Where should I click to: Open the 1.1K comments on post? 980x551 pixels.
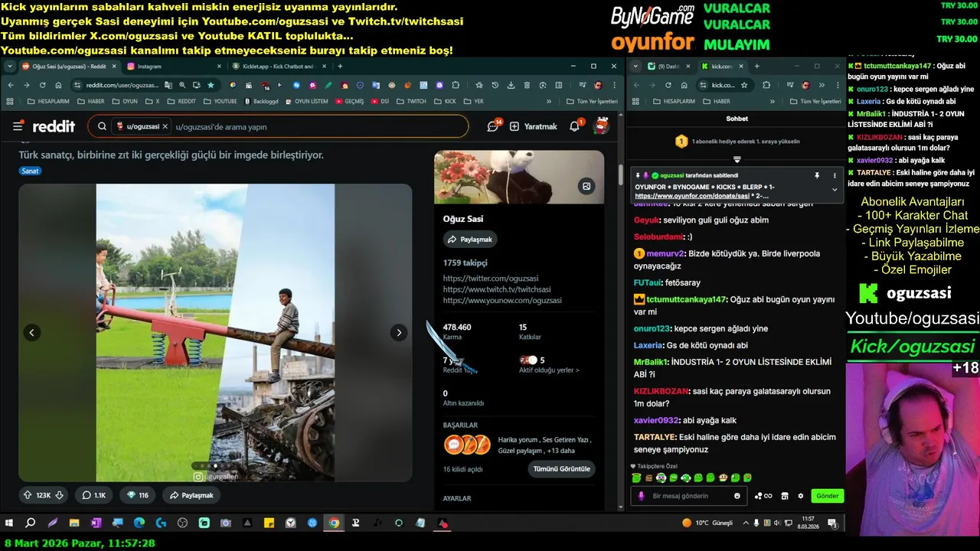coord(94,495)
